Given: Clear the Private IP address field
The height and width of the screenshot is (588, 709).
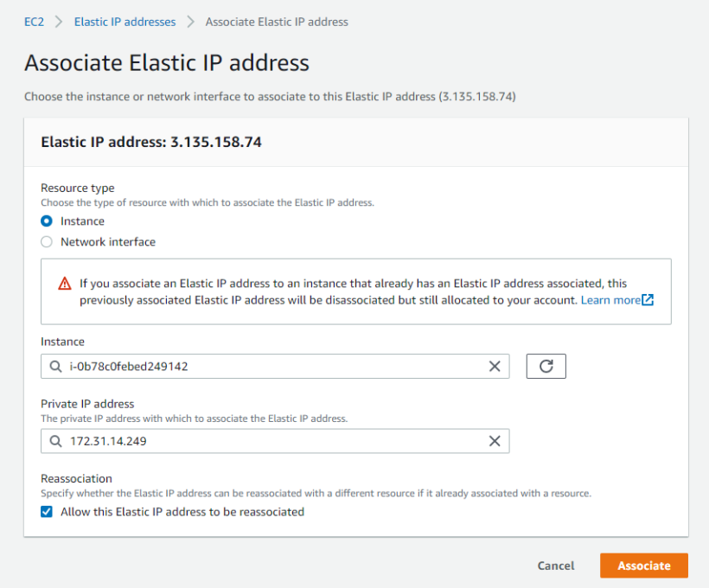Looking at the screenshot, I should (495, 441).
